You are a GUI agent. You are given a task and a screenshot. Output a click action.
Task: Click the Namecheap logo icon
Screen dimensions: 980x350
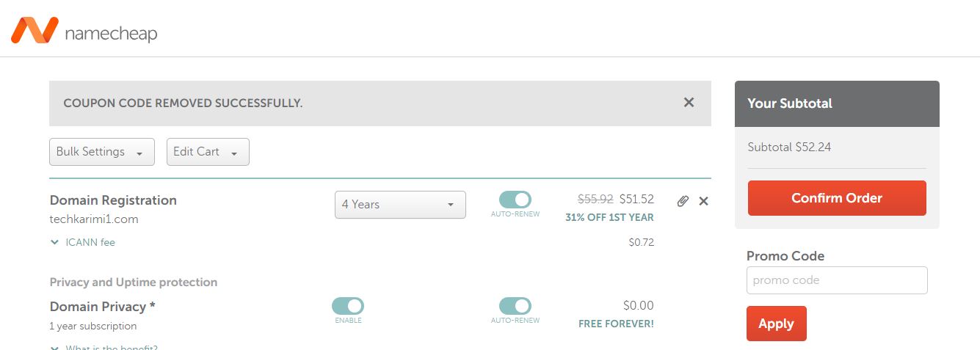[35, 30]
